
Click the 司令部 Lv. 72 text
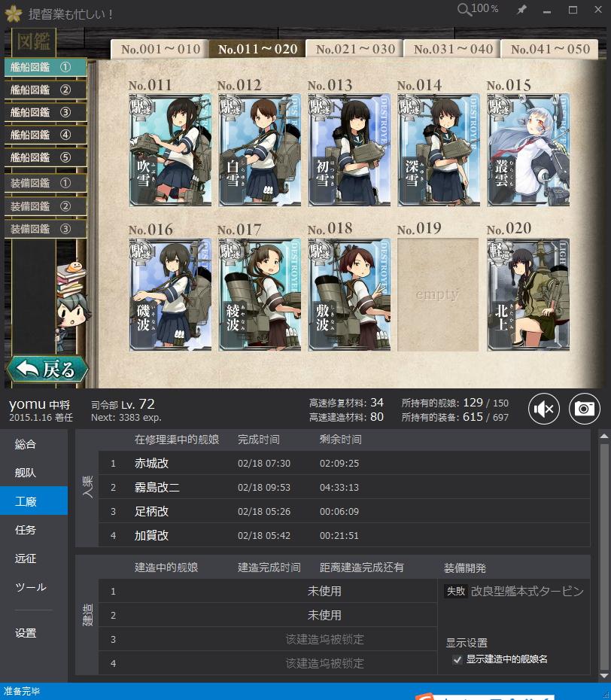[123, 404]
